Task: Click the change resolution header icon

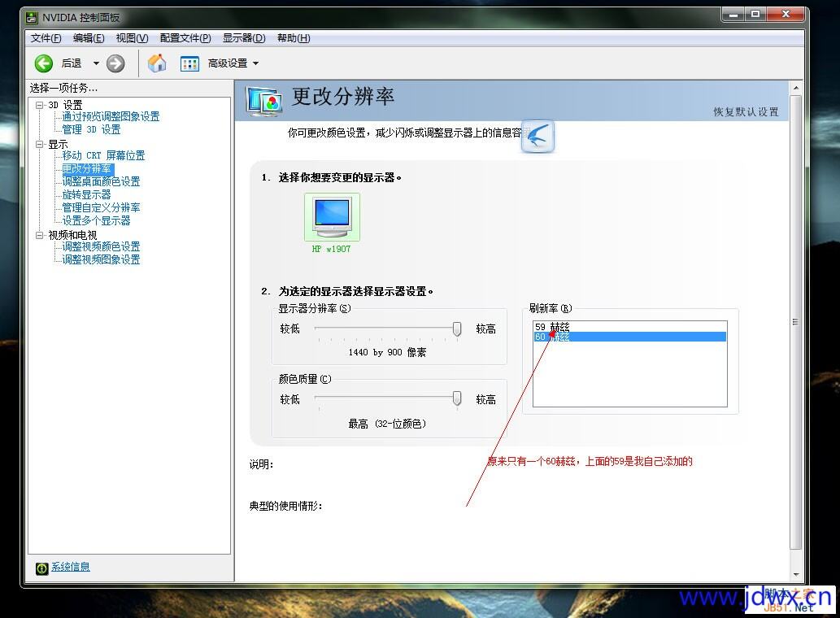Action: pos(264,101)
